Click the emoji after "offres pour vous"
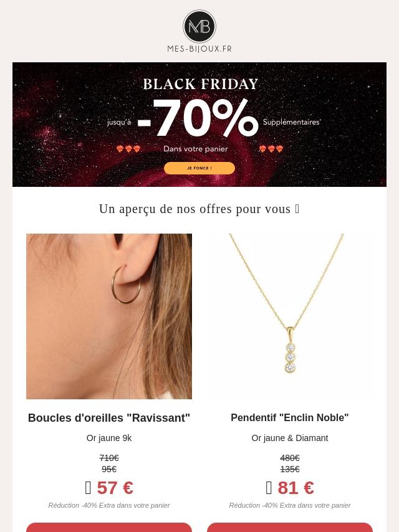The width and height of the screenshot is (399, 532). pos(297,209)
